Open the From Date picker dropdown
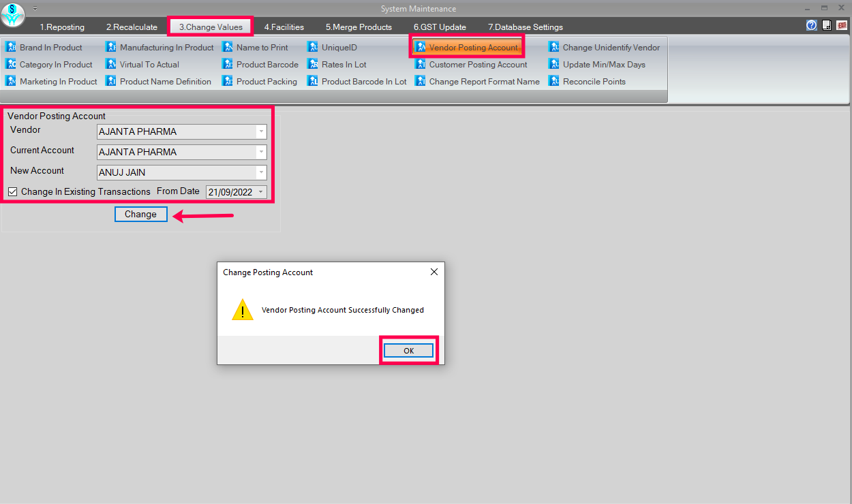The width and height of the screenshot is (852, 504). 260,193
